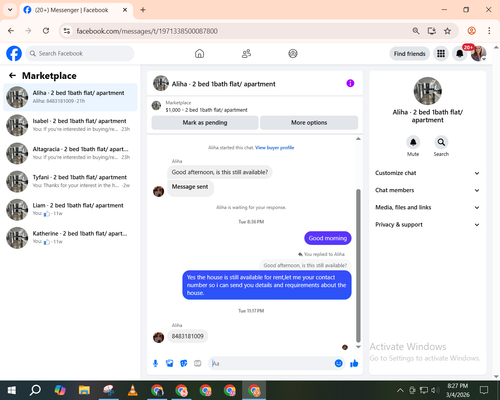Search in conversation magnifier icon

(441, 142)
